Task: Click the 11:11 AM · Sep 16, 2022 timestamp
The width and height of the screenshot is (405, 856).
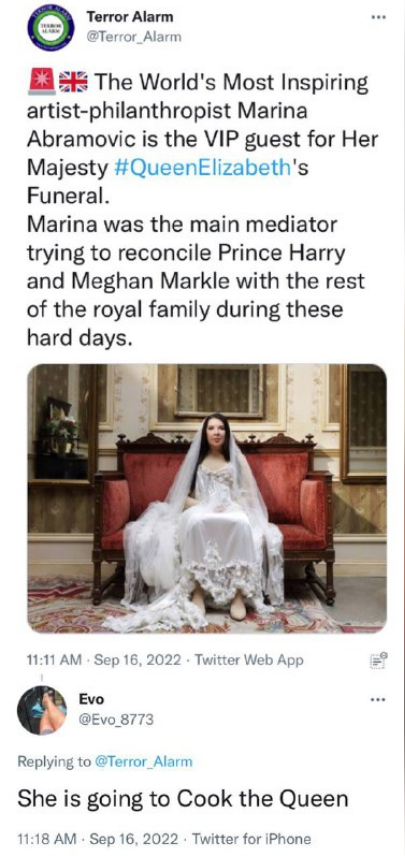Action: [104, 660]
